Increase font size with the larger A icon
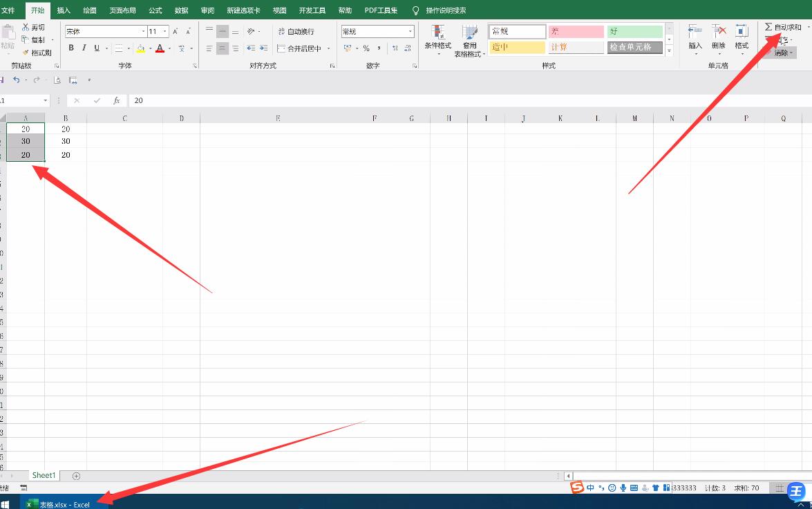Screen dimensions: 812x509 [176, 32]
